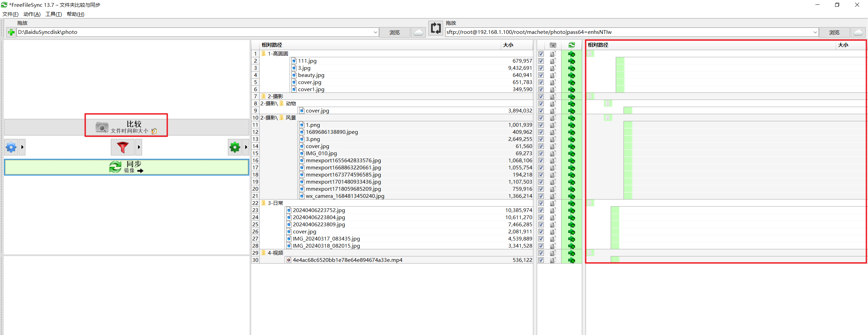Click the category view header icon
This screenshot has height=335, width=868.
(553, 45)
